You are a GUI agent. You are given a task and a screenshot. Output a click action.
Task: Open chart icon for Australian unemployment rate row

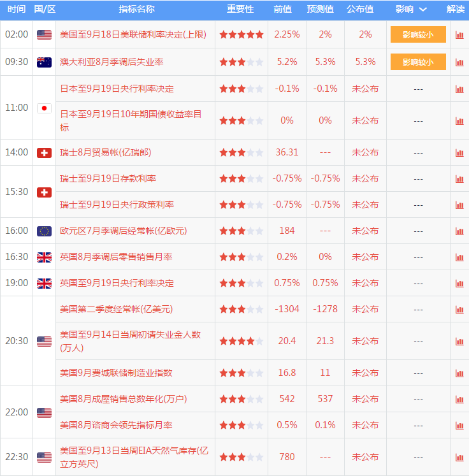459,62
